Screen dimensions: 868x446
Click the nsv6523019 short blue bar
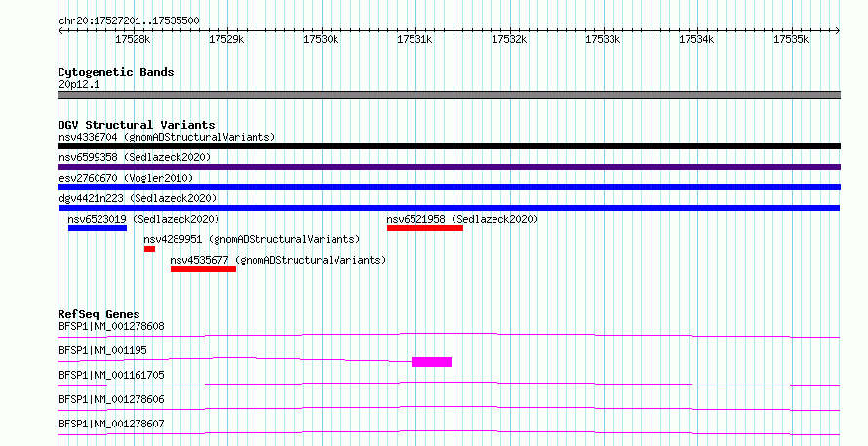98,228
